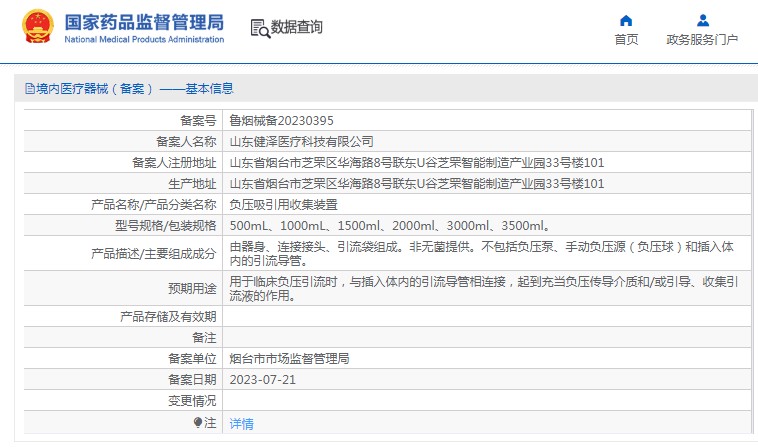Select the 鲁烟械备20230395 record number
Image resolution: width=758 pixels, height=448 pixels.
[x=281, y=120]
